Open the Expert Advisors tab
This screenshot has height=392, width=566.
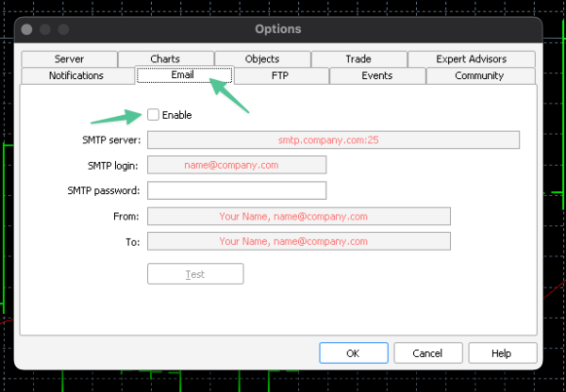(x=471, y=59)
